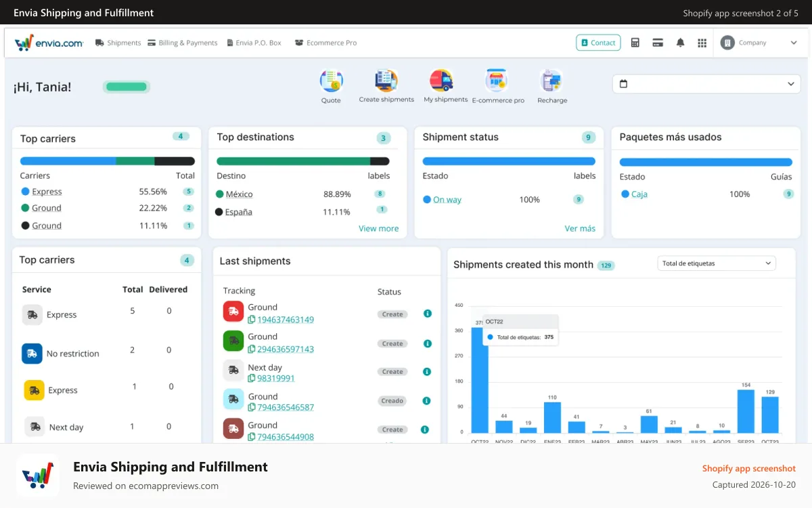Open the Express carrier link
Viewport: 812px width, 508px height.
(x=47, y=192)
